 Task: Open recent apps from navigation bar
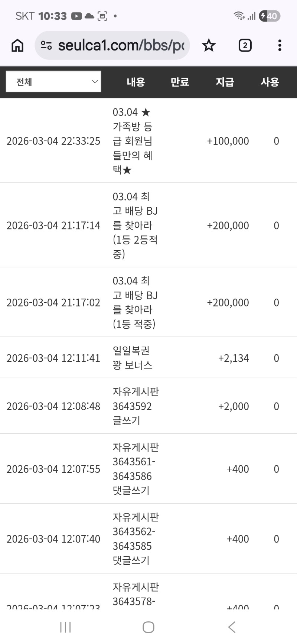[65, 627]
